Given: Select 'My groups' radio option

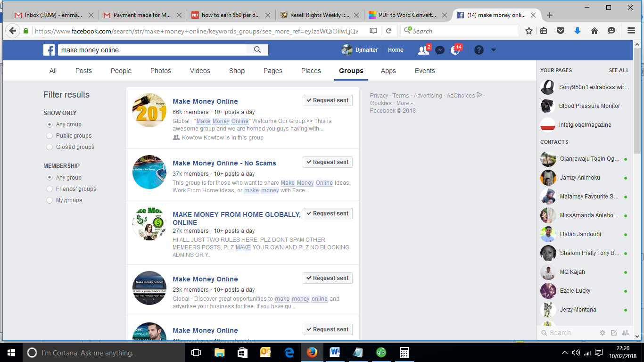Looking at the screenshot, I should coord(50,200).
